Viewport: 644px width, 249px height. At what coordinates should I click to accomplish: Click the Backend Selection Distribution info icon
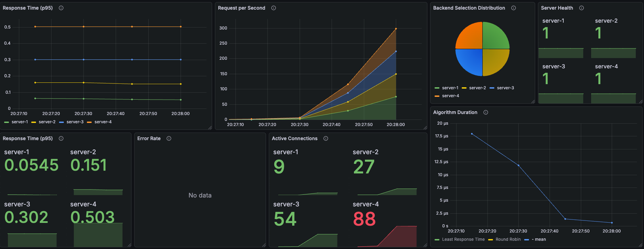pos(514,8)
